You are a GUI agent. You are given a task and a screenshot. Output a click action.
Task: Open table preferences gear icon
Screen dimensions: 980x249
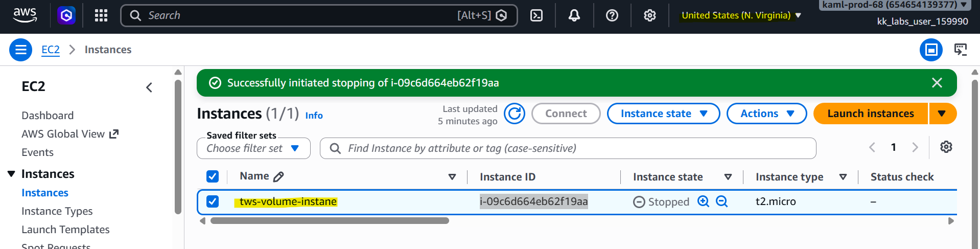pos(946,147)
